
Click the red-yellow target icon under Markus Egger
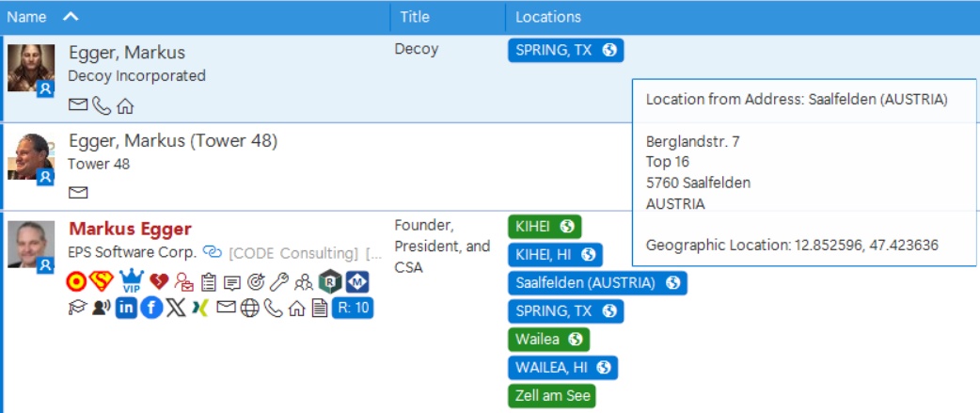76,282
